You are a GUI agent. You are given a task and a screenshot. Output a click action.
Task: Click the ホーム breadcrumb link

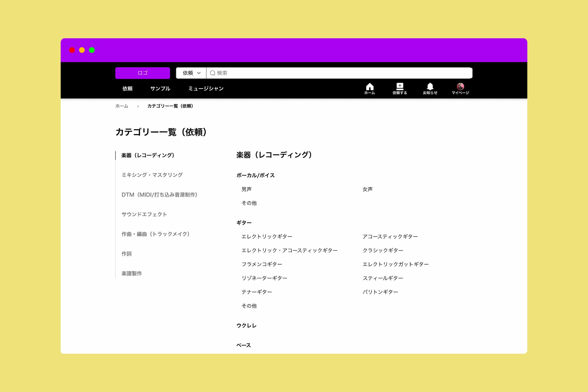tap(122, 106)
